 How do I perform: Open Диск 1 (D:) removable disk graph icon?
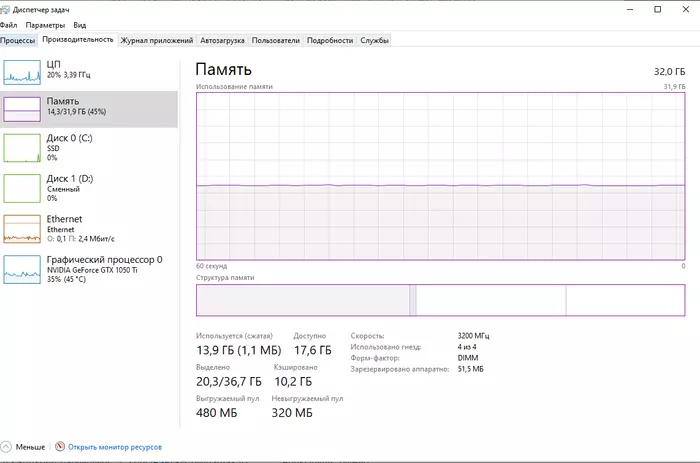pos(22,188)
